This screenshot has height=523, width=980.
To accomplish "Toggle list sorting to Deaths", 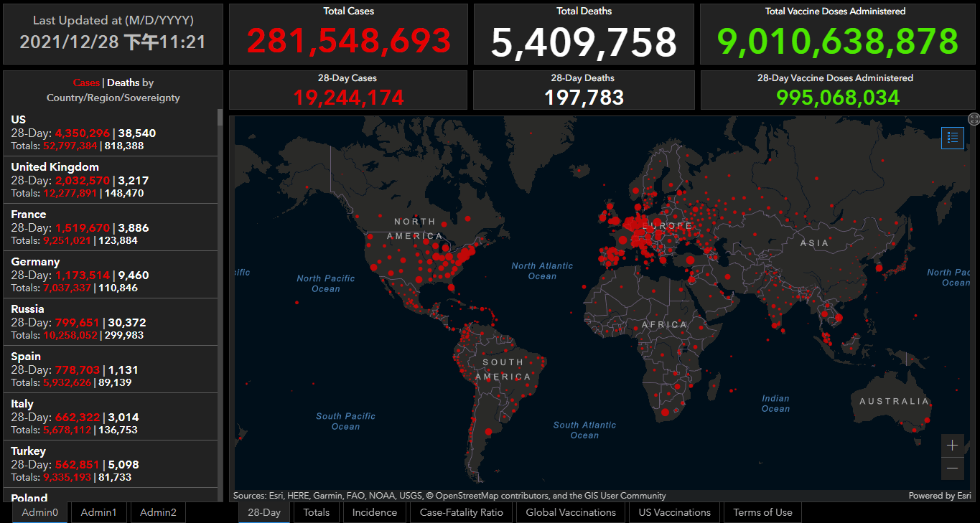I will [123, 83].
